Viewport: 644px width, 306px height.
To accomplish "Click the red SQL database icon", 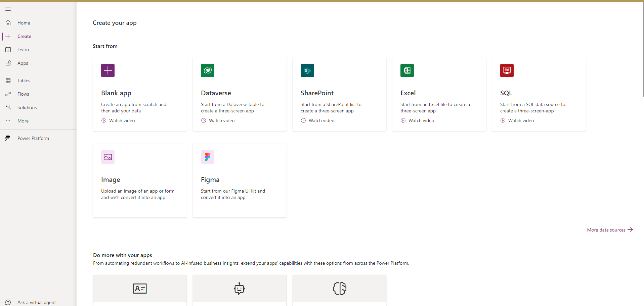I will (507, 70).
